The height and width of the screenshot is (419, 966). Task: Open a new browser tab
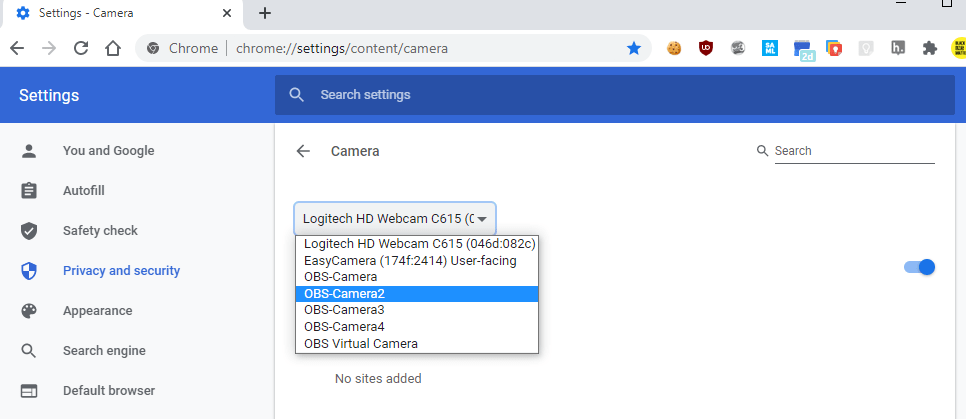click(x=265, y=13)
